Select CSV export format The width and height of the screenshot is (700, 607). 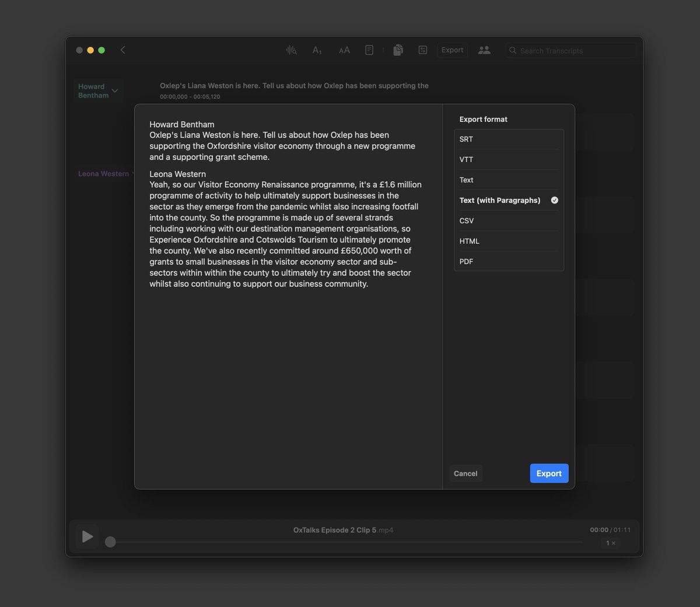(x=509, y=221)
